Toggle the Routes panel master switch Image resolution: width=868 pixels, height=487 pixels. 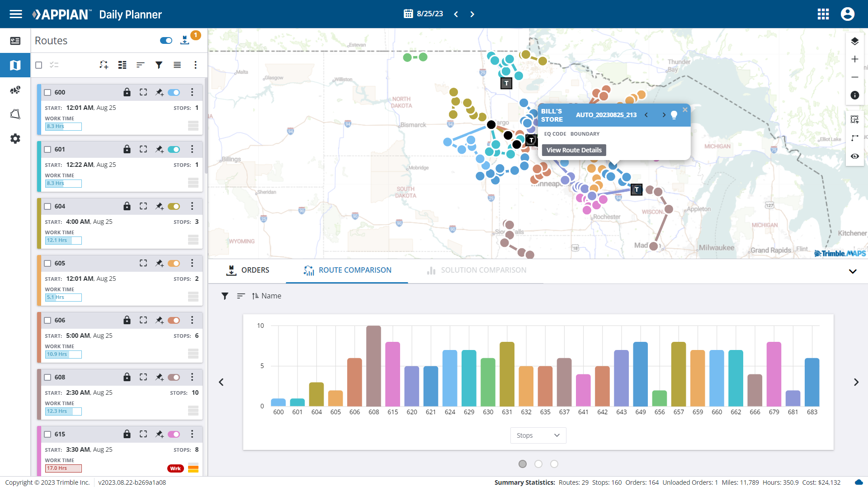pos(166,41)
